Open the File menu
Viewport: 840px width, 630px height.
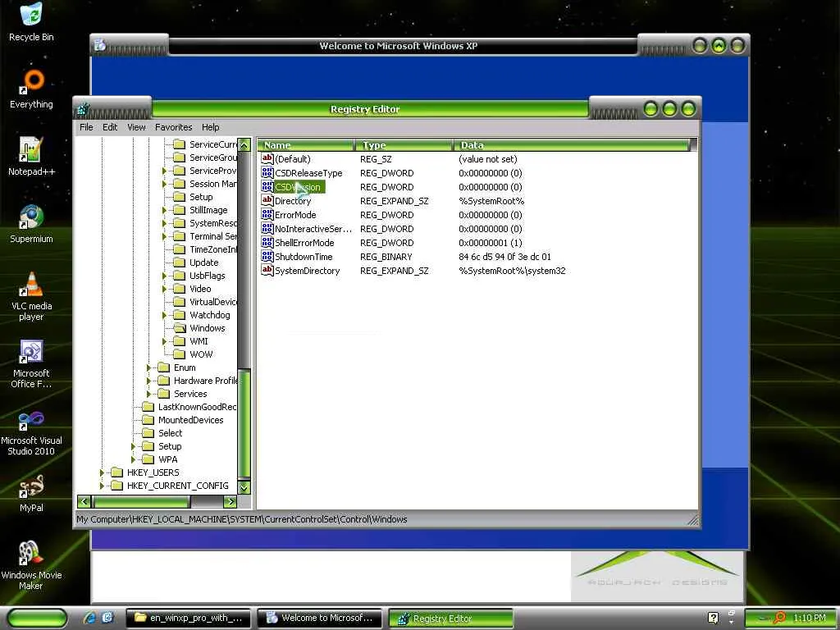pyautogui.click(x=86, y=127)
